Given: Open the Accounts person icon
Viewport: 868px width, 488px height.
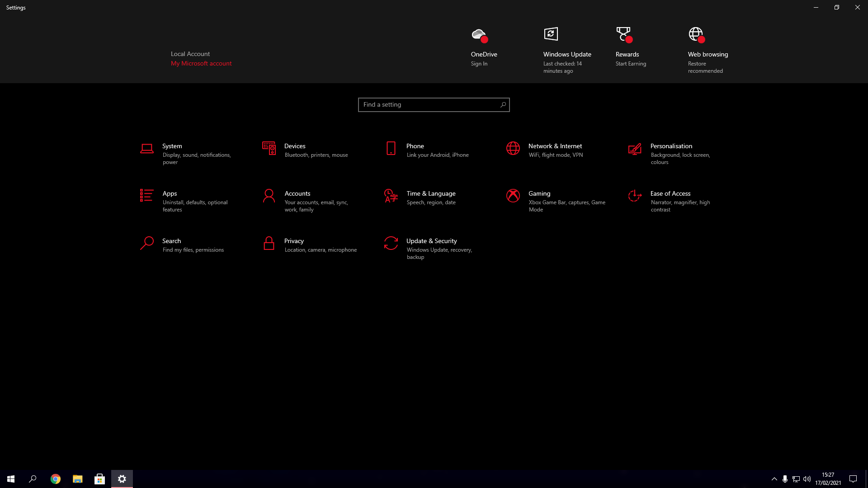Looking at the screenshot, I should [x=269, y=196].
